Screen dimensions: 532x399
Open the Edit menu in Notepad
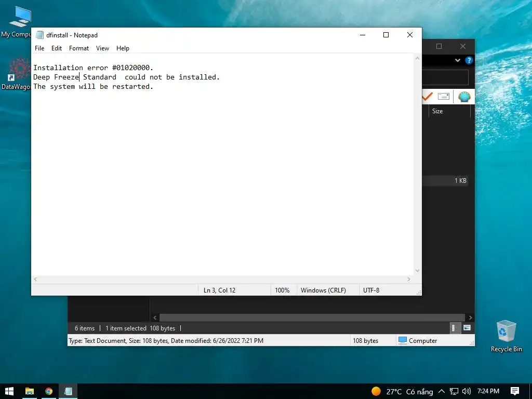click(x=56, y=48)
